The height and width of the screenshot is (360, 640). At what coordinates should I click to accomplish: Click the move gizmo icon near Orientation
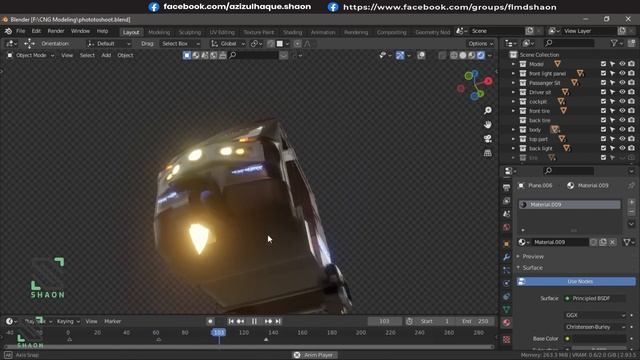29,44
